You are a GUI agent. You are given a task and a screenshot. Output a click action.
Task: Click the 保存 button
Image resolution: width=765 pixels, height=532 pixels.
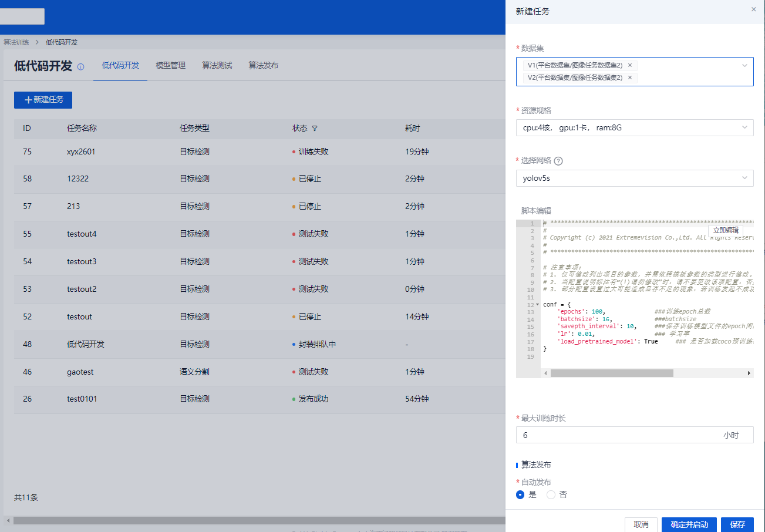coord(737,524)
